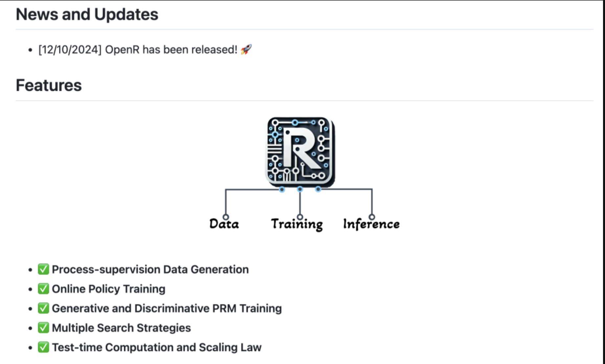Viewport: 605px width, 364px height.
Task: Click Process-supervision Data Generation text
Action: click(x=150, y=269)
